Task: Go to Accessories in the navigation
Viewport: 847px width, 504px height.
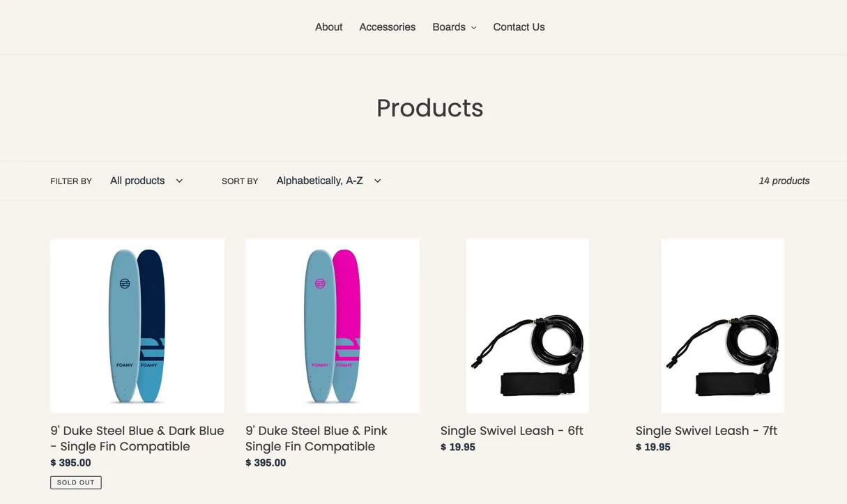Action: (x=387, y=27)
